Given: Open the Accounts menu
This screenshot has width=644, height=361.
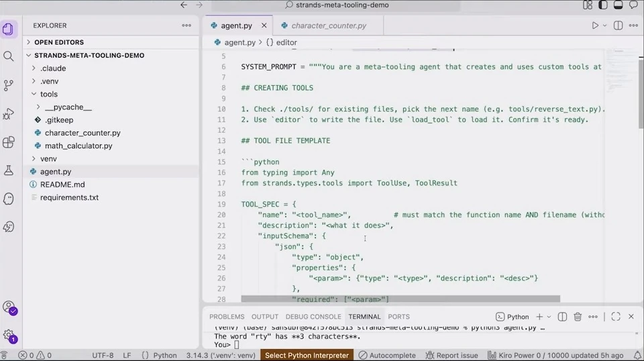Looking at the screenshot, I should click(x=9, y=307).
